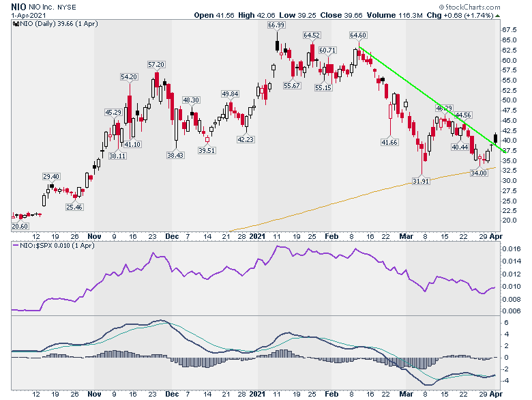Click the 57.20 price label
This screenshot has height=400, width=532.
point(156,65)
